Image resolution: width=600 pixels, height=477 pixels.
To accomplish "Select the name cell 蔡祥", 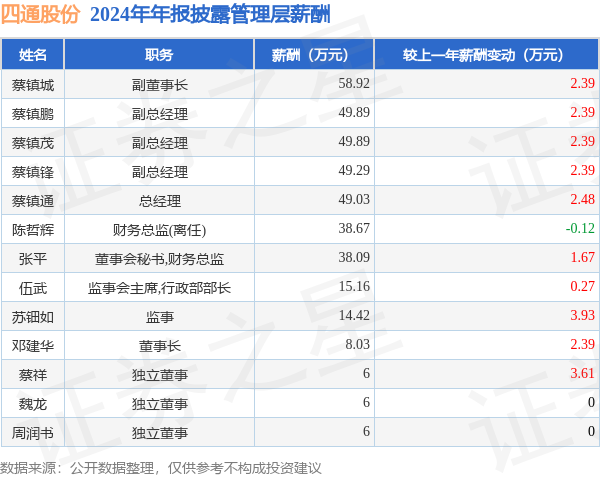I will click(33, 375).
